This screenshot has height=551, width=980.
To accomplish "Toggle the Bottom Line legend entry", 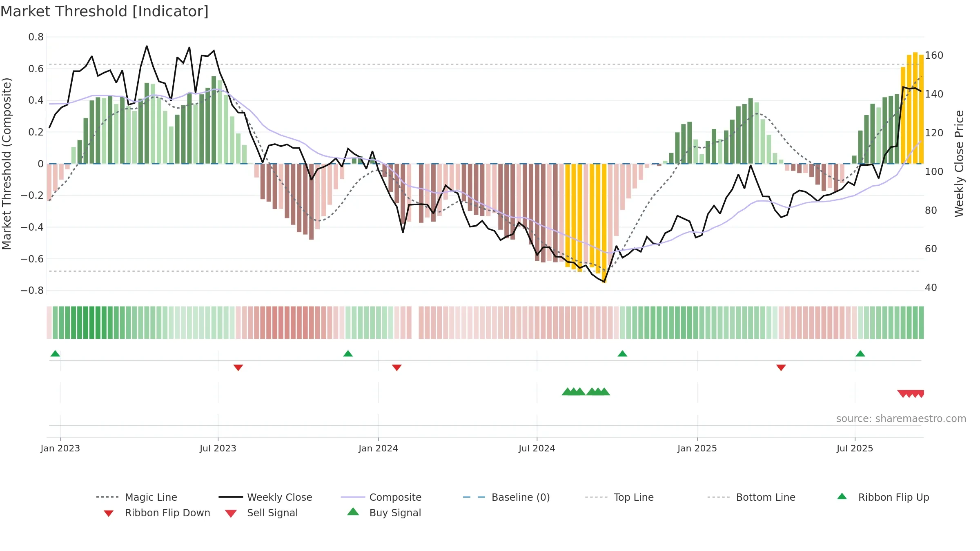I will [x=751, y=497].
